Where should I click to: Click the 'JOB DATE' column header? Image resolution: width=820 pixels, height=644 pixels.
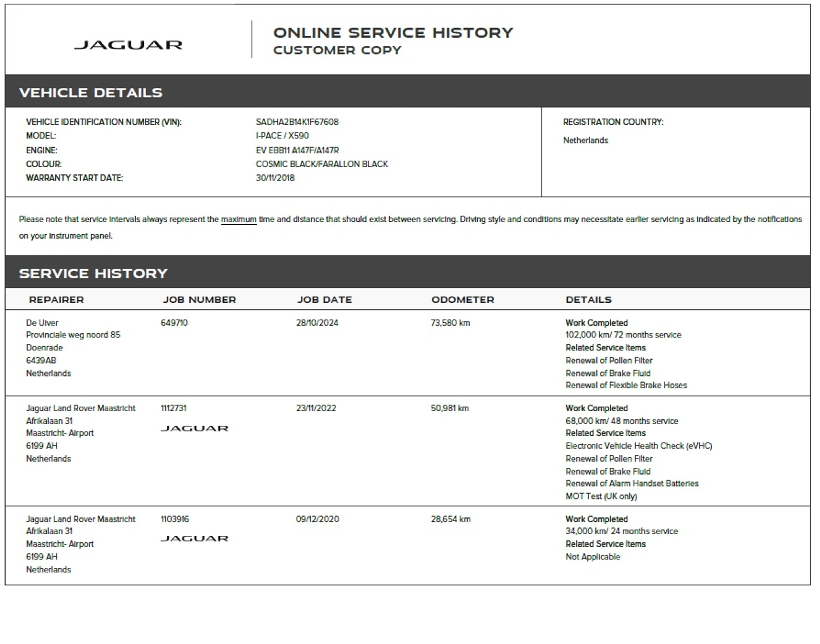point(325,300)
